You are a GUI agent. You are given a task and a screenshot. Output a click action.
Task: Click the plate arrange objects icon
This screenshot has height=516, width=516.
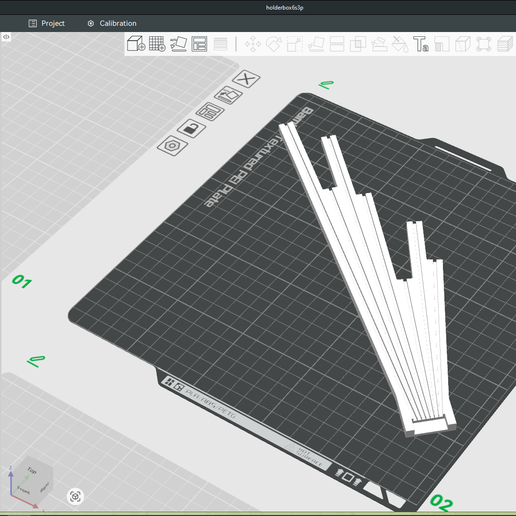pyautogui.click(x=210, y=111)
